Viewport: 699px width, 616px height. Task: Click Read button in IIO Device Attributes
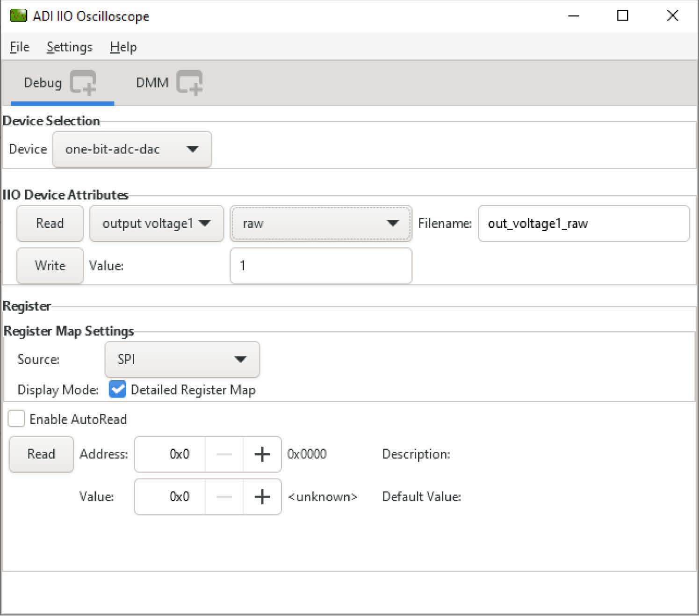50,224
